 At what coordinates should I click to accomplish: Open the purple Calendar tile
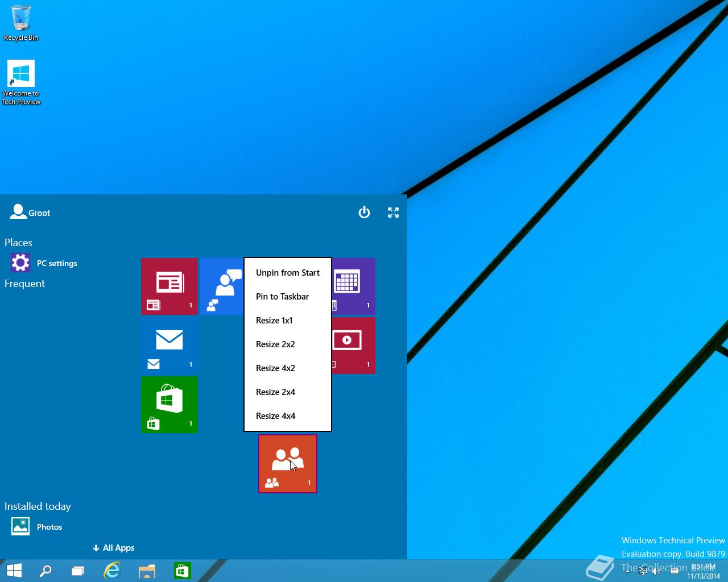[353, 286]
